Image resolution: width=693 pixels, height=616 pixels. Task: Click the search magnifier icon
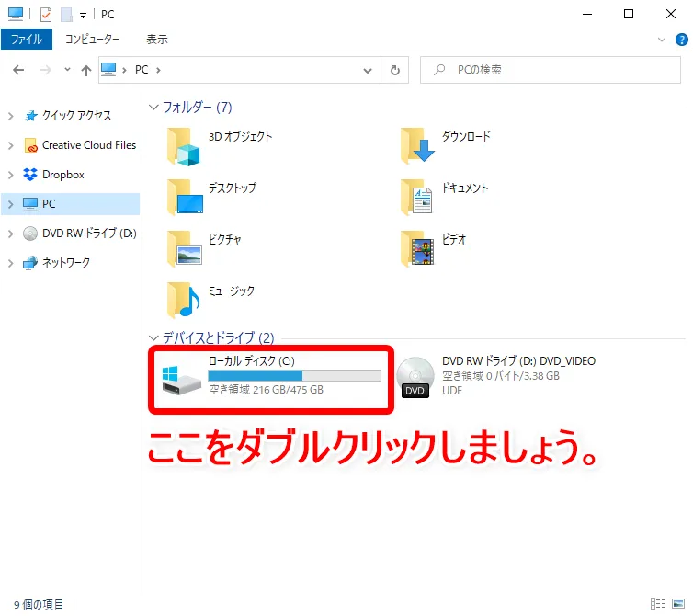(x=439, y=70)
